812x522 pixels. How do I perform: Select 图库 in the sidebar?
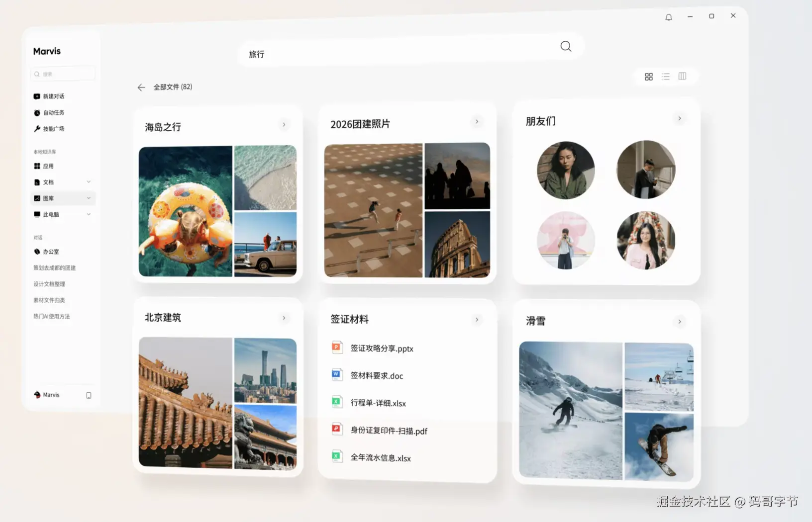click(x=63, y=198)
